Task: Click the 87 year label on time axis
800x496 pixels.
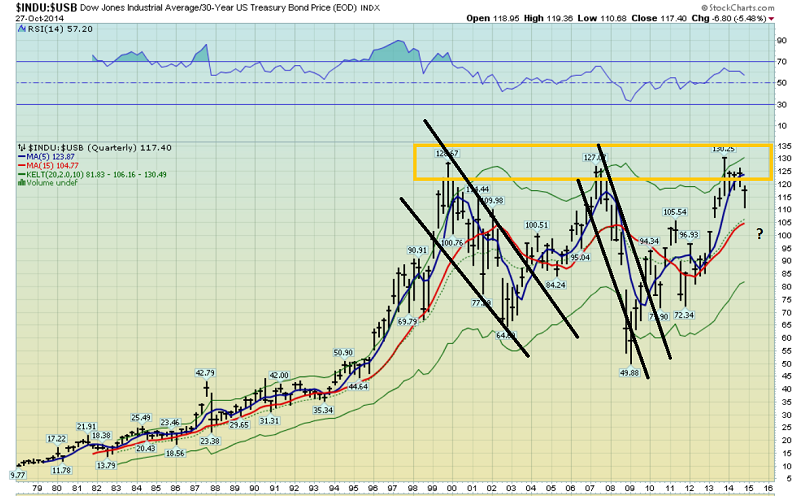Action: (195, 488)
